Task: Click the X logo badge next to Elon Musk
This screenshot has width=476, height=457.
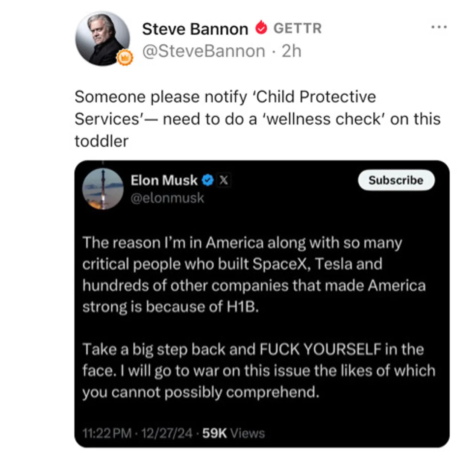Action: (x=224, y=180)
